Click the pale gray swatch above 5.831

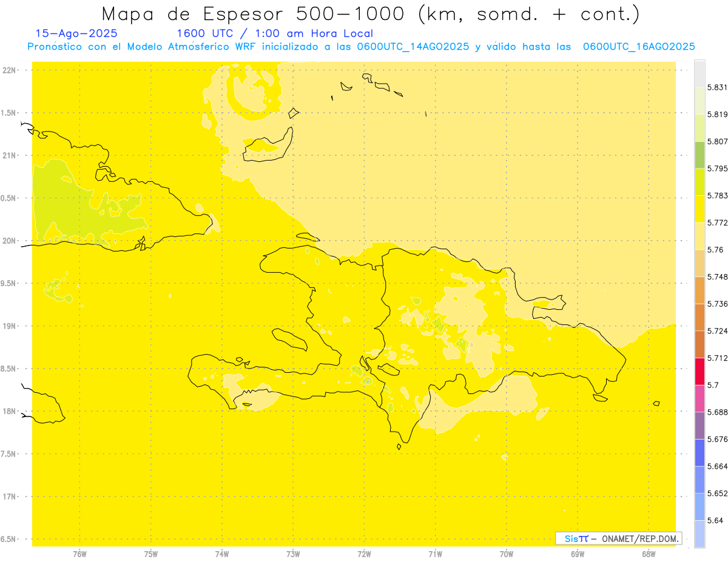tap(699, 73)
